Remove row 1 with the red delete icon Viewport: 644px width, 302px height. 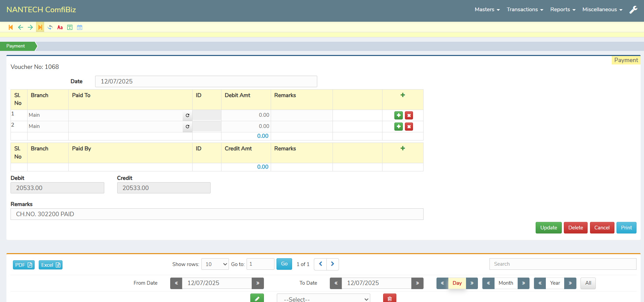409,115
